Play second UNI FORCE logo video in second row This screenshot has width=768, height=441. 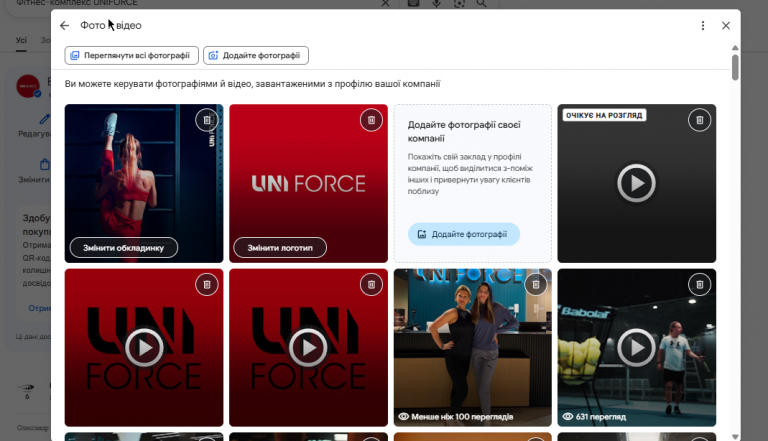point(308,347)
